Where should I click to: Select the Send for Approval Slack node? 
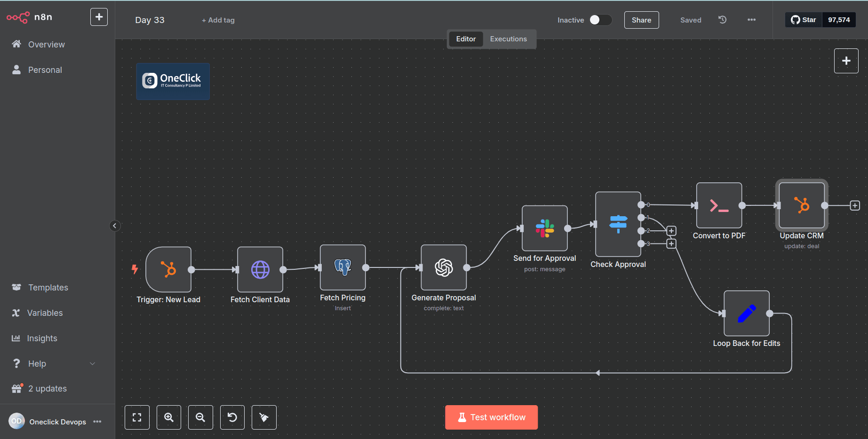tap(545, 228)
